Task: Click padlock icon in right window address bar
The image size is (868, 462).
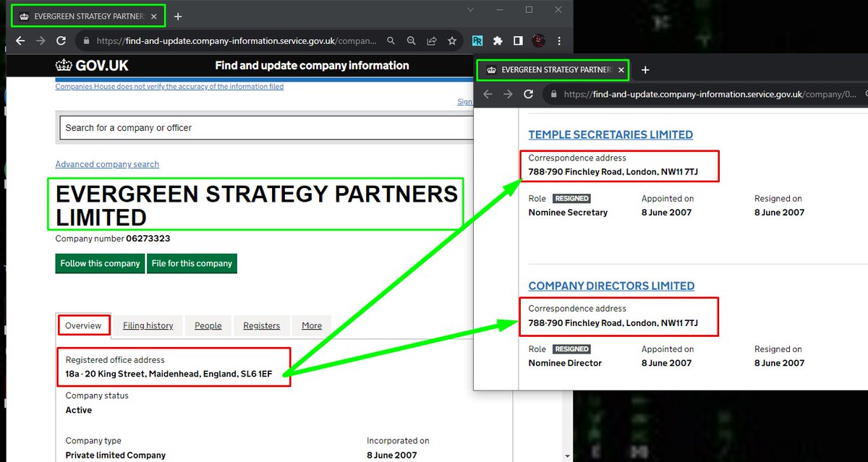Action: point(554,94)
